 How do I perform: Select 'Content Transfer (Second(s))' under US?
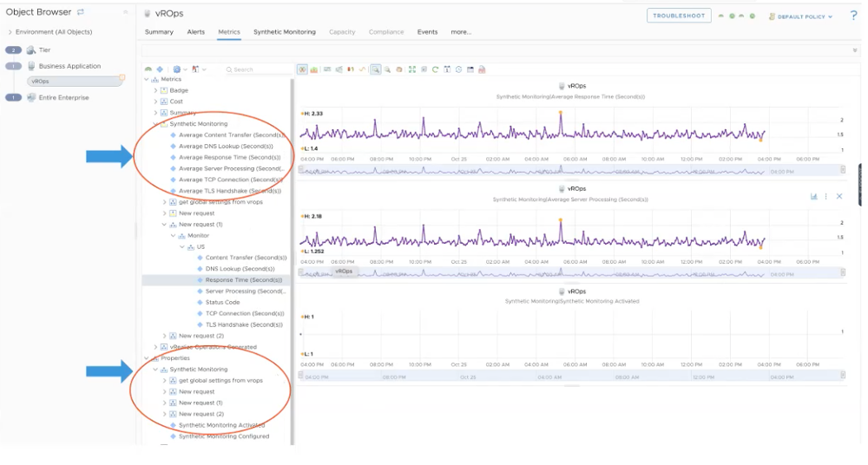246,258
